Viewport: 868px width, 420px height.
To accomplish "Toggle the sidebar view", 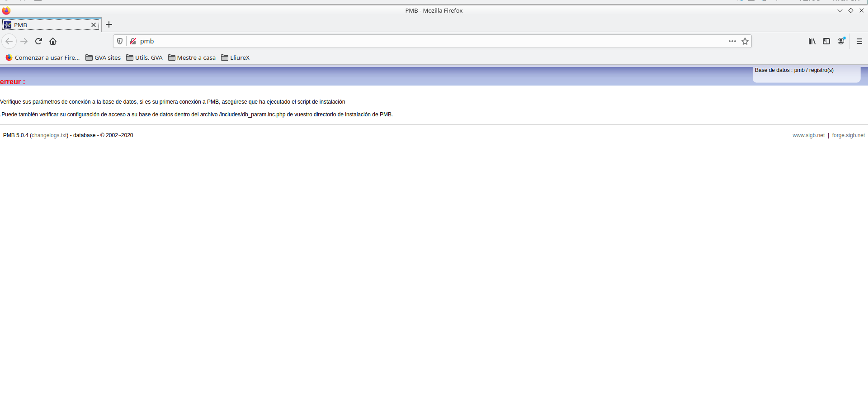I will click(x=826, y=41).
